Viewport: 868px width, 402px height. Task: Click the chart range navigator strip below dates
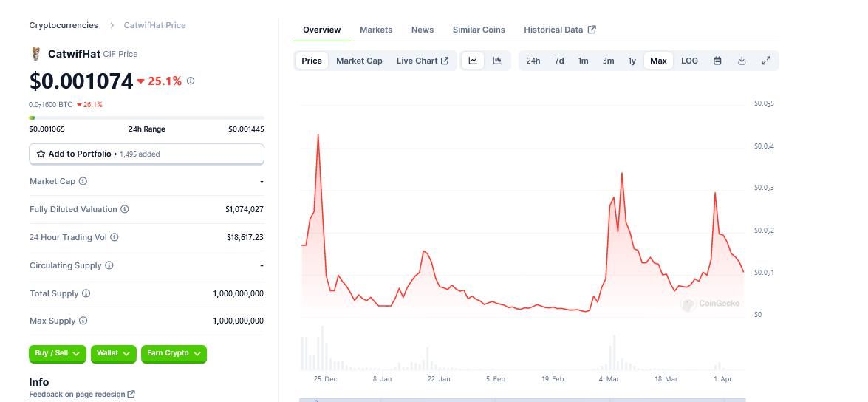click(x=522, y=399)
